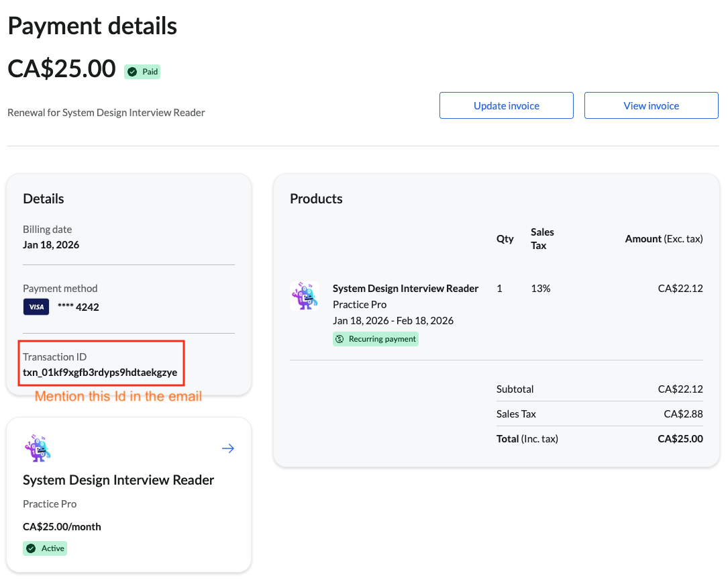Open the subscription via the arrow icon
The image size is (728, 582).
coord(227,448)
